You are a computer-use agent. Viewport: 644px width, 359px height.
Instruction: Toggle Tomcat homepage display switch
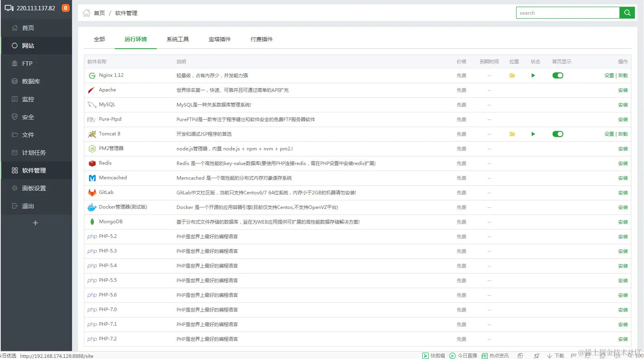pyautogui.click(x=558, y=134)
